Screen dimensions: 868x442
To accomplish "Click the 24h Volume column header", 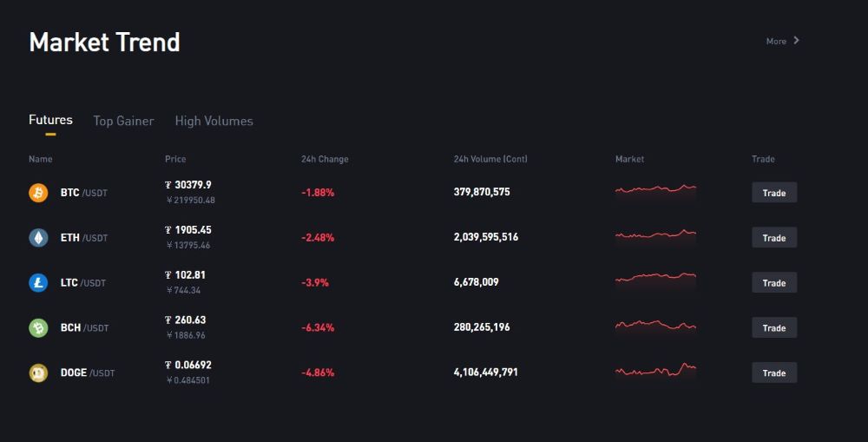I will tap(490, 160).
